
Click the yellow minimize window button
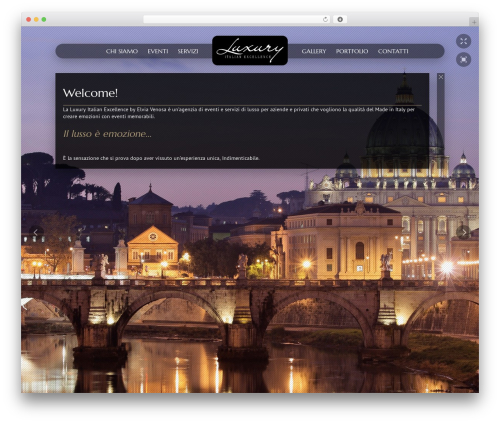[x=36, y=20]
